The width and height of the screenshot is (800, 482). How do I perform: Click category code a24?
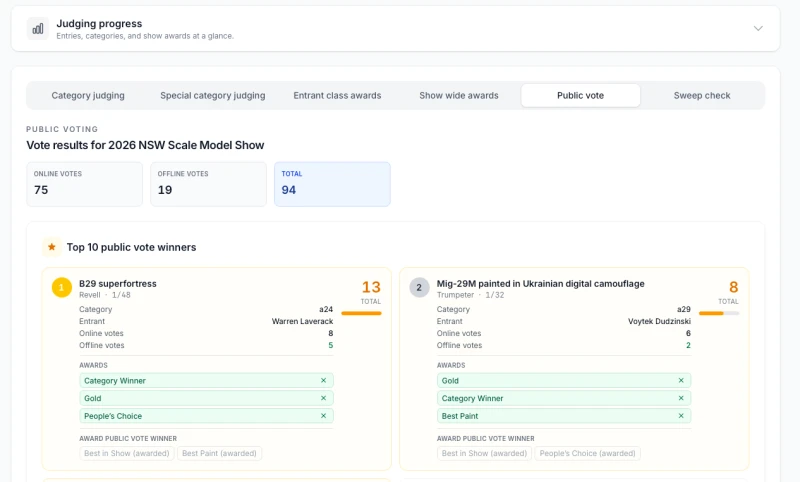click(x=326, y=309)
